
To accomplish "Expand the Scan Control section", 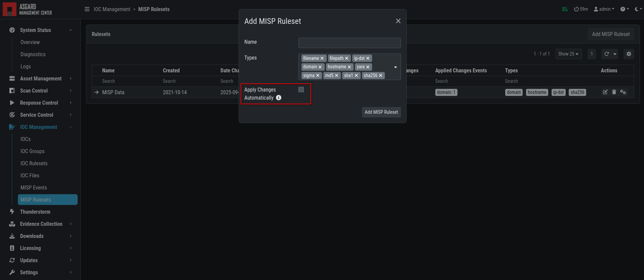I will [x=40, y=91].
